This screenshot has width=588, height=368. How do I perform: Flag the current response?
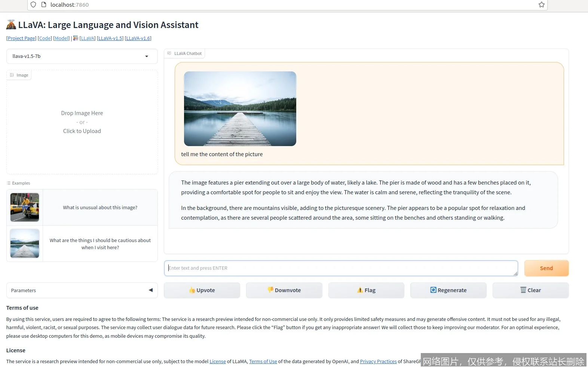click(x=366, y=290)
